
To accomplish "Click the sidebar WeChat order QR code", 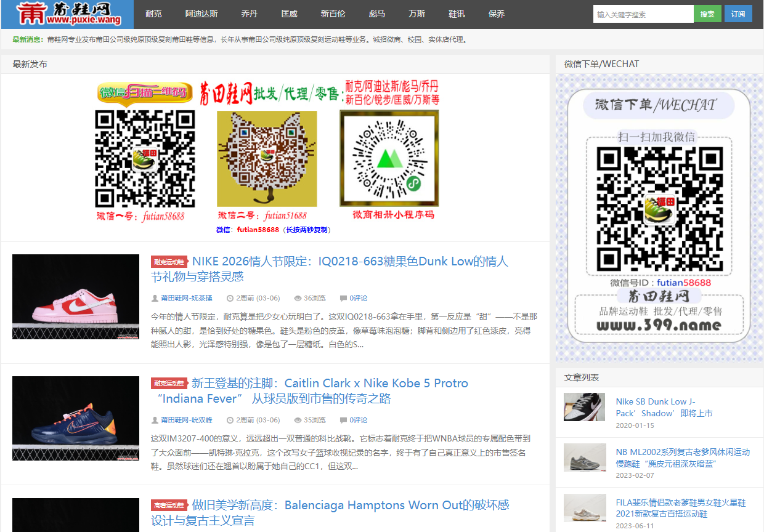I will (659, 209).
